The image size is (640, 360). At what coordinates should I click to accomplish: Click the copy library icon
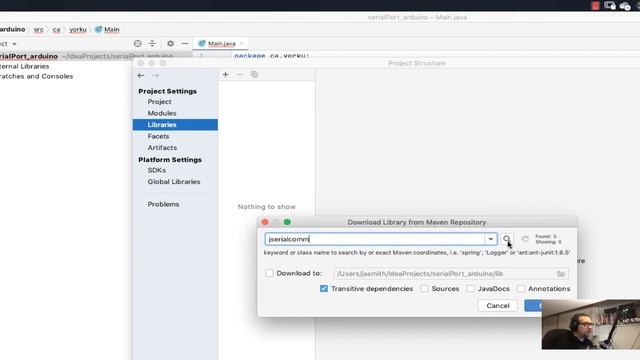click(254, 75)
